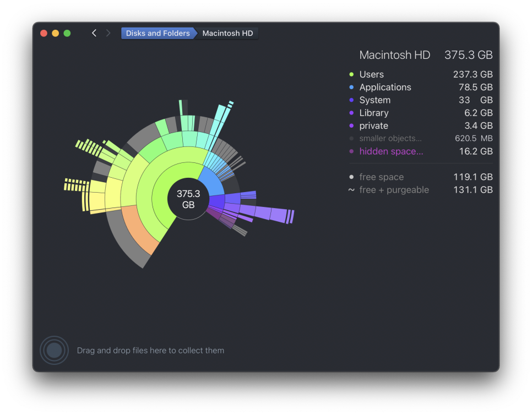
Task: Select the private folder entry
Action: click(x=421, y=126)
